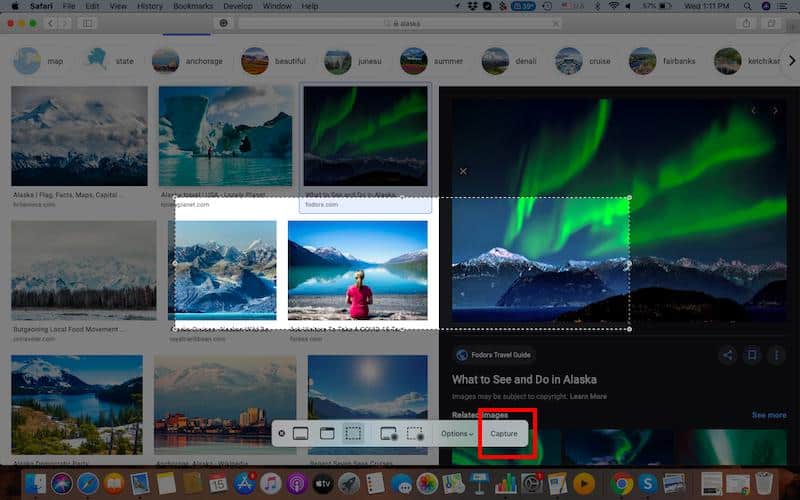Open the green aurora thumbnail result
Viewport: 800px width, 500px height.
click(366, 136)
